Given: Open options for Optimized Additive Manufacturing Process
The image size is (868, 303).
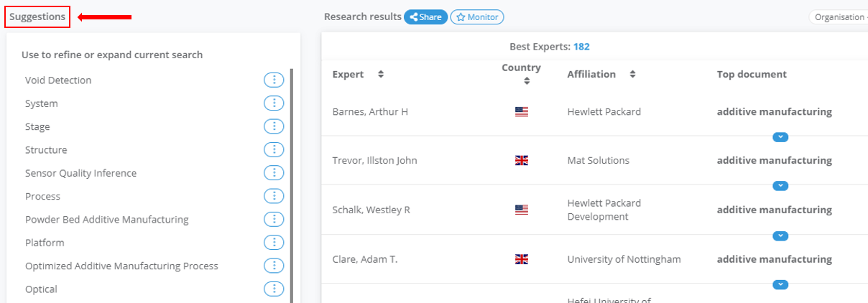Looking at the screenshot, I should [x=274, y=266].
